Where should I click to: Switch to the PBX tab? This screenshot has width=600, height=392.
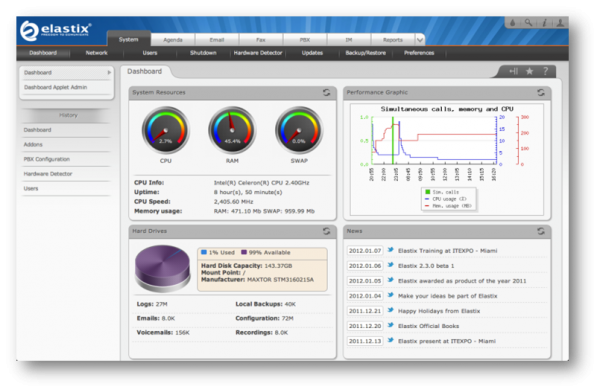[x=305, y=40]
